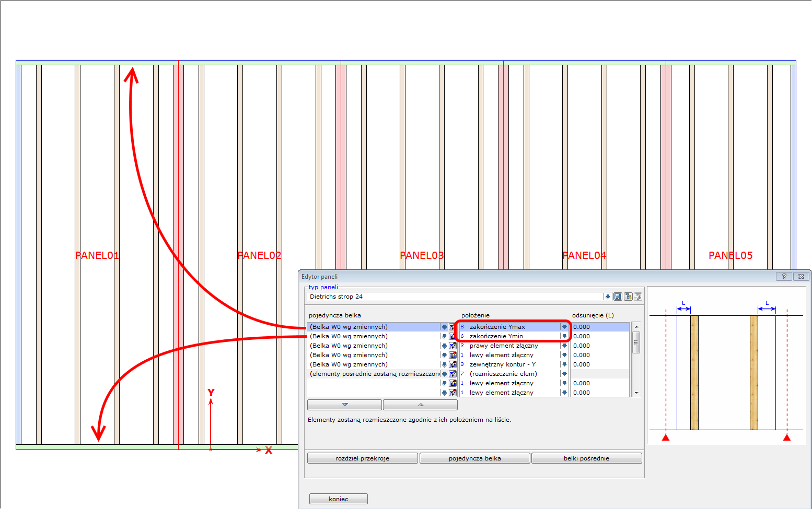The height and width of the screenshot is (509, 812).
Task: Click the save panel type floppy icon
Action: 618,297
